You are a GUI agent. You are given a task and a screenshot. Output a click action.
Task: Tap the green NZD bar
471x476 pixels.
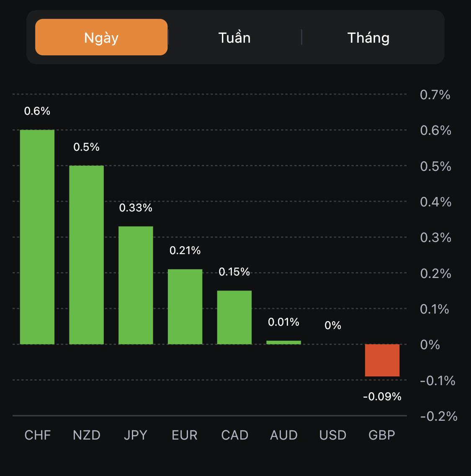tap(86, 255)
